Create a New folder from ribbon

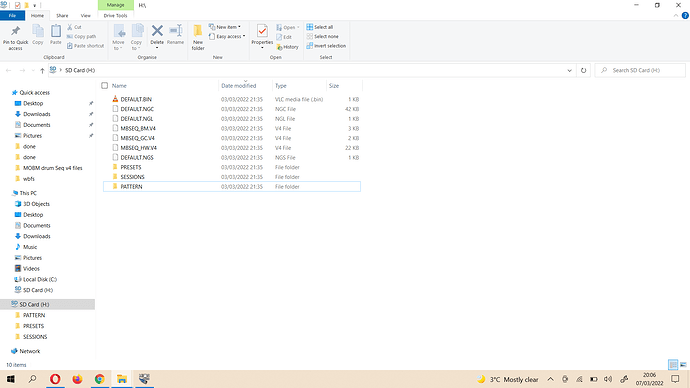pos(198,37)
